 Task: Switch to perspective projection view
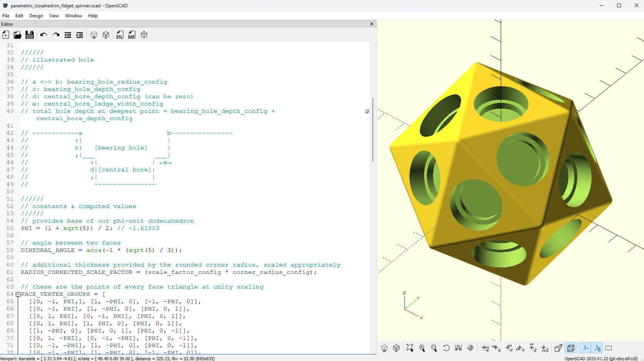tap(558, 348)
